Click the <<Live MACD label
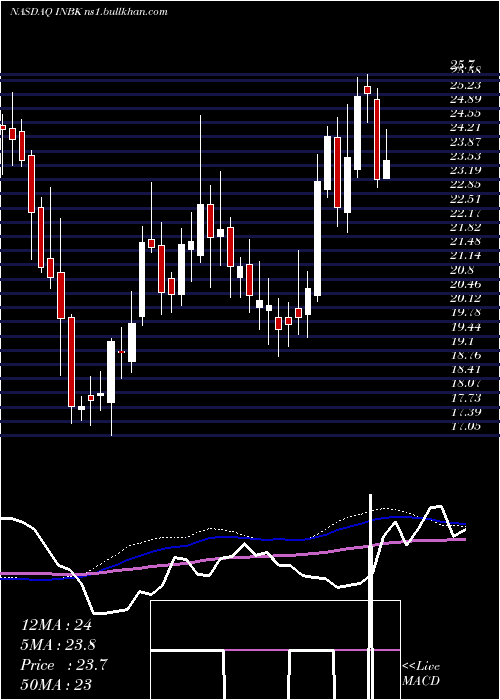 pyautogui.click(x=421, y=674)
